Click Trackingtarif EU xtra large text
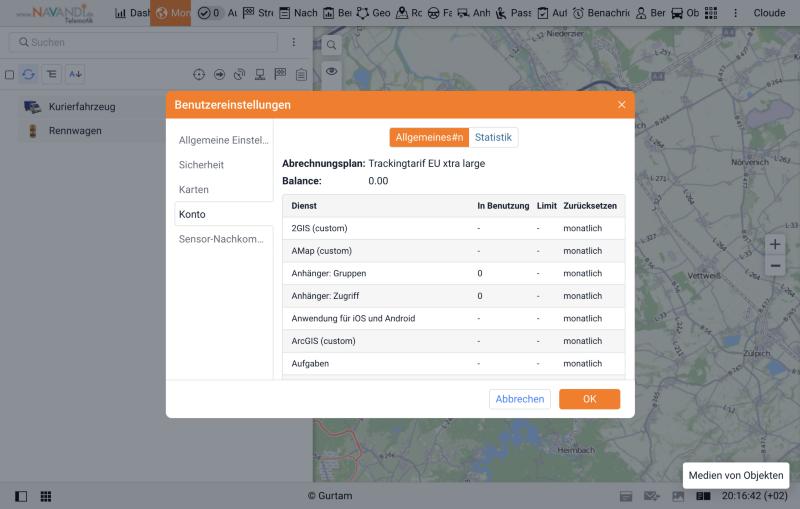 point(427,163)
